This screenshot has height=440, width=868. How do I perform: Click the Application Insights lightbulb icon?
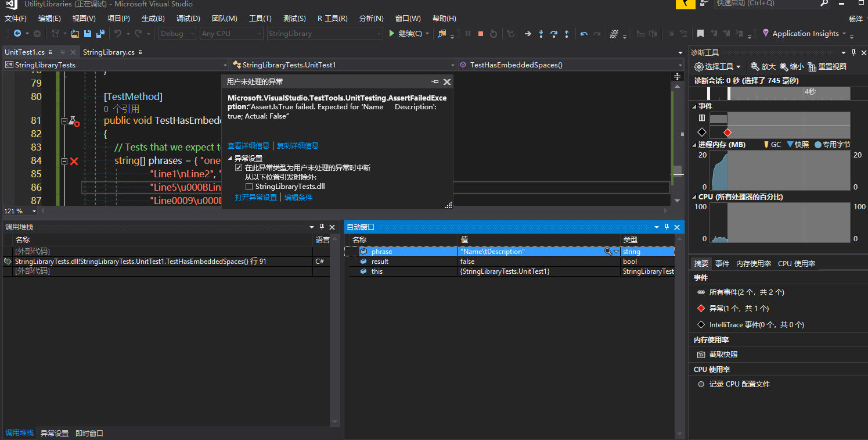point(766,33)
